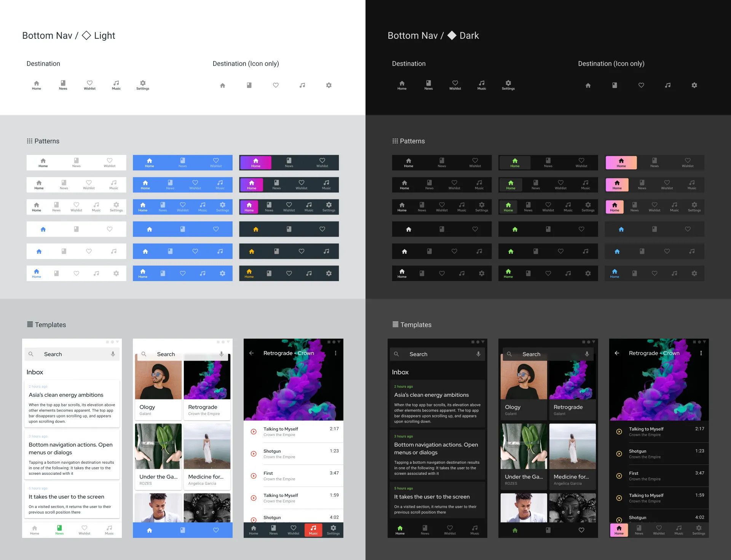Click the heart icon in dark icon-only Destination row

coord(641,85)
